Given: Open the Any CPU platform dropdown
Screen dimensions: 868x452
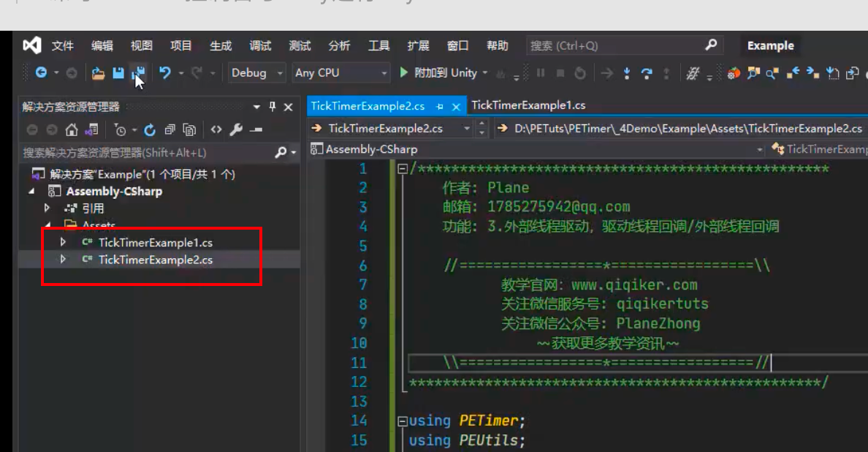Looking at the screenshot, I should coord(384,73).
